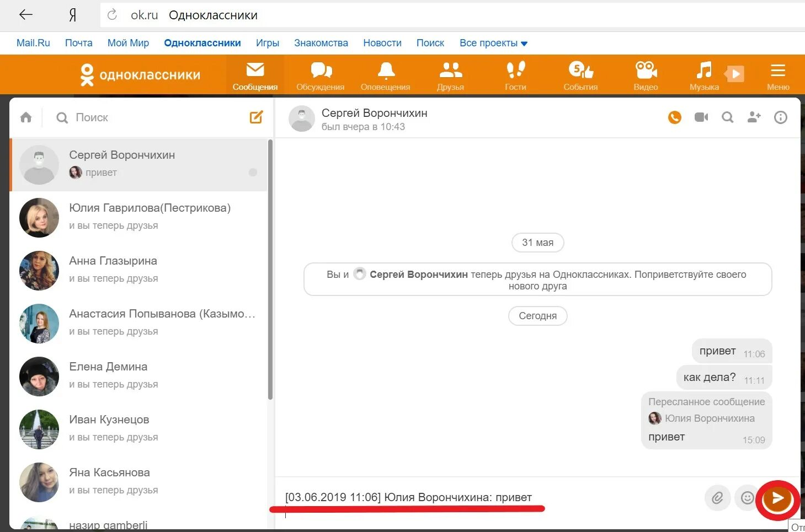Open the Музыка section
This screenshot has height=532, width=805.
[704, 76]
